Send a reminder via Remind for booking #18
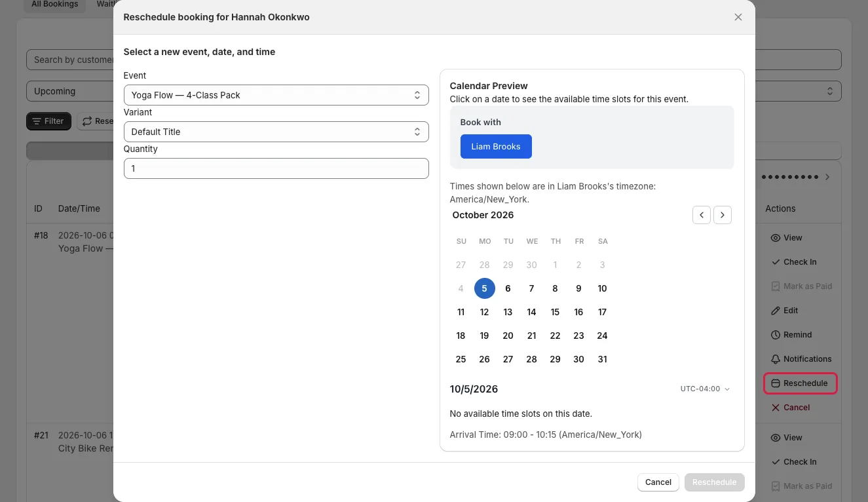The image size is (868, 502). point(791,335)
